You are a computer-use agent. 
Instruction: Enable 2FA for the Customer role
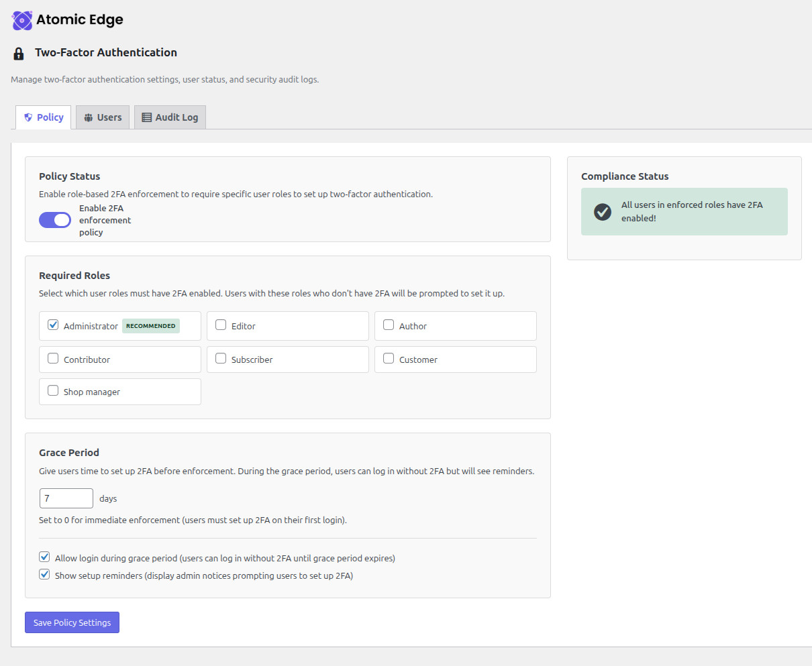pos(389,358)
